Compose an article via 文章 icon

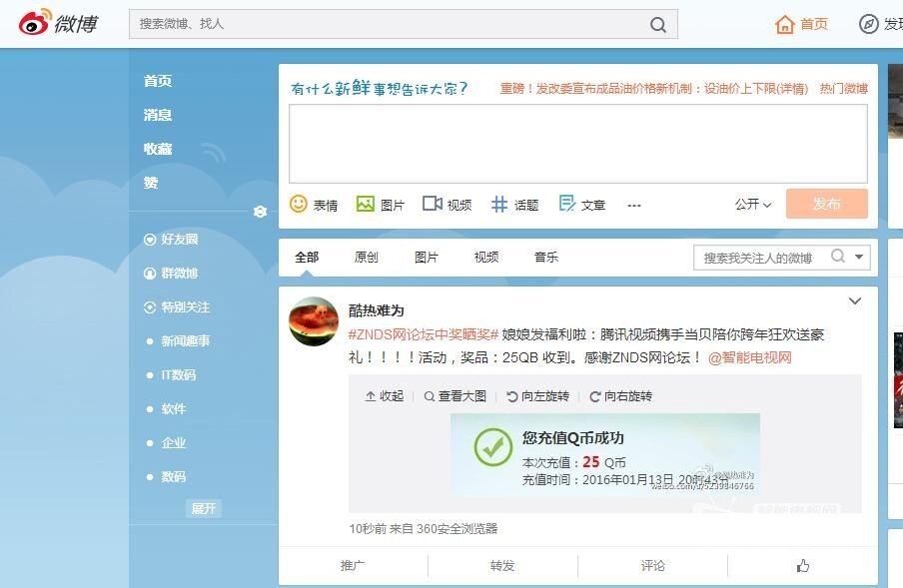pyautogui.click(x=566, y=204)
